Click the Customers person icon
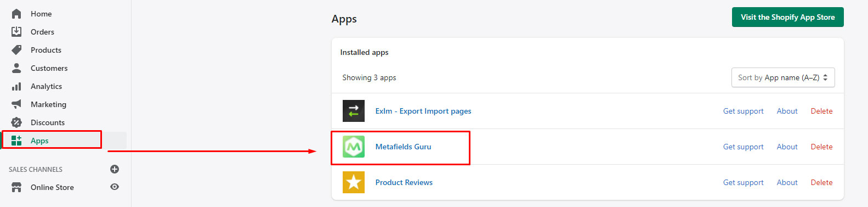This screenshot has width=868, height=207. pyautogui.click(x=16, y=68)
